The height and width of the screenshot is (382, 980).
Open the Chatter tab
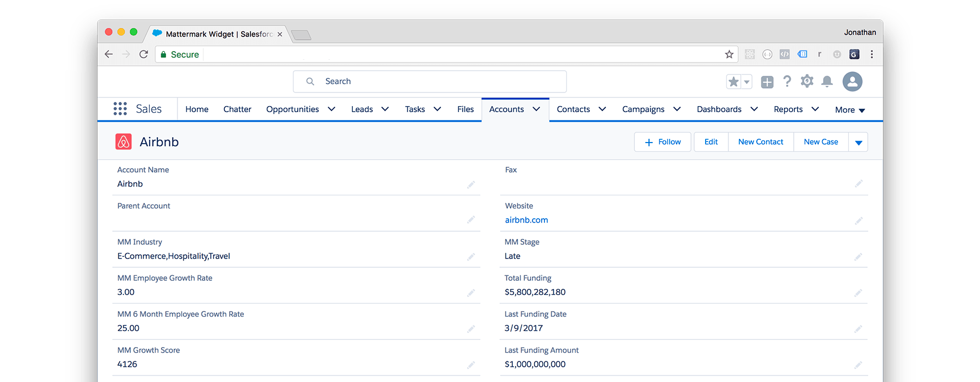coord(237,109)
